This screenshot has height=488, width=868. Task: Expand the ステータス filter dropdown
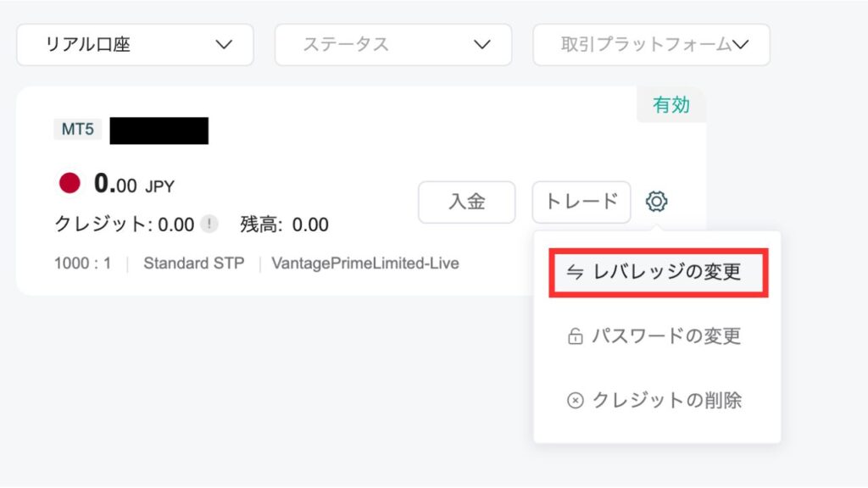click(393, 45)
